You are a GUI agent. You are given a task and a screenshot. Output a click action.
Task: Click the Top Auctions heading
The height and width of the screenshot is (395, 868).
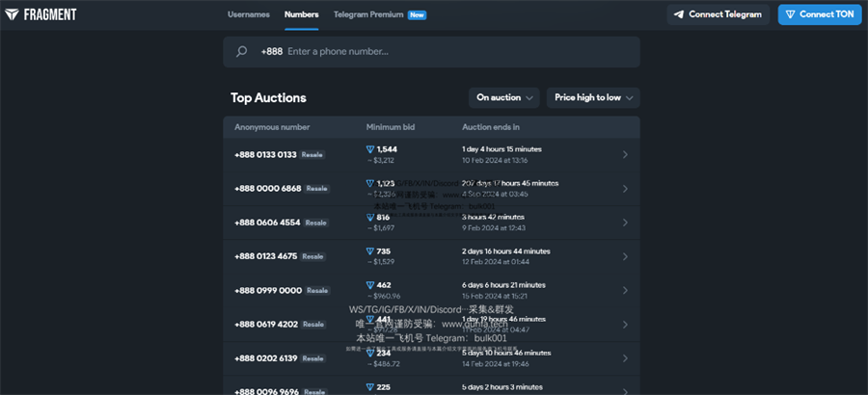click(268, 98)
